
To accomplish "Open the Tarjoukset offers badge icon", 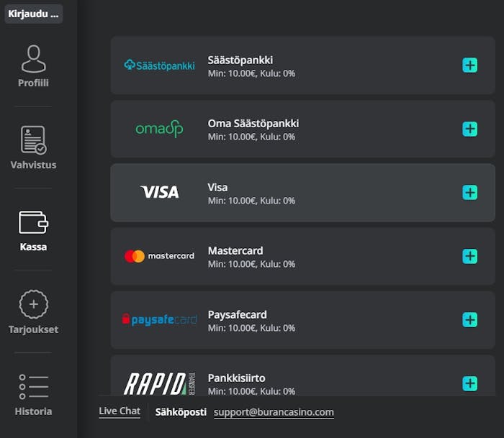I will (33, 304).
